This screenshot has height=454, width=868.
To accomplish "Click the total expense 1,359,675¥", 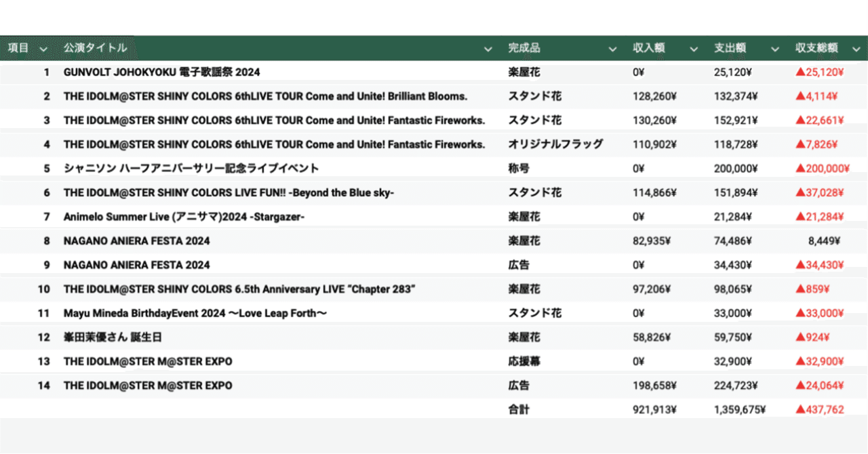I will click(740, 410).
